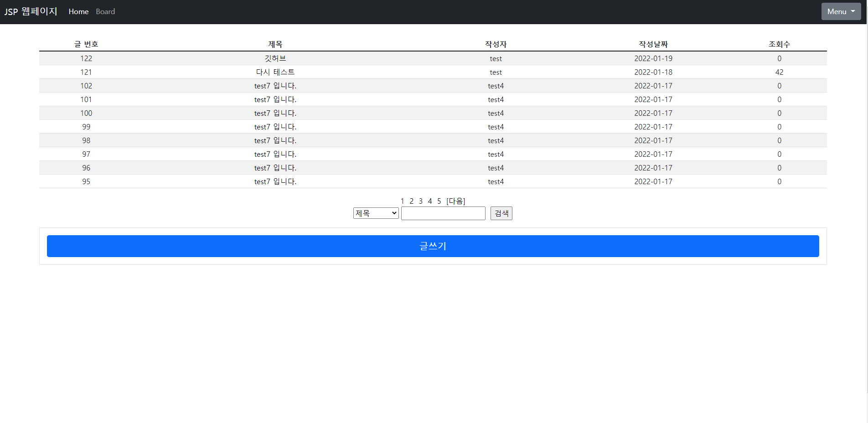Focus the search keyword input field

point(443,213)
